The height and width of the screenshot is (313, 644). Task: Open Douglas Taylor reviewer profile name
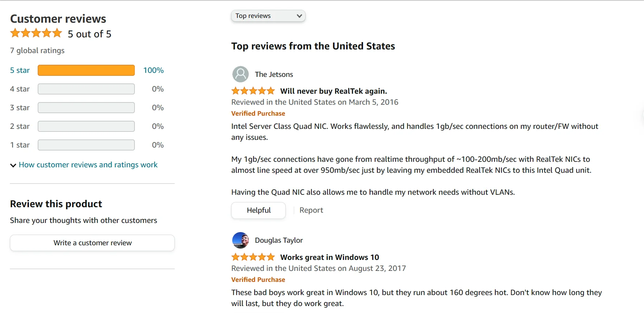pos(279,240)
